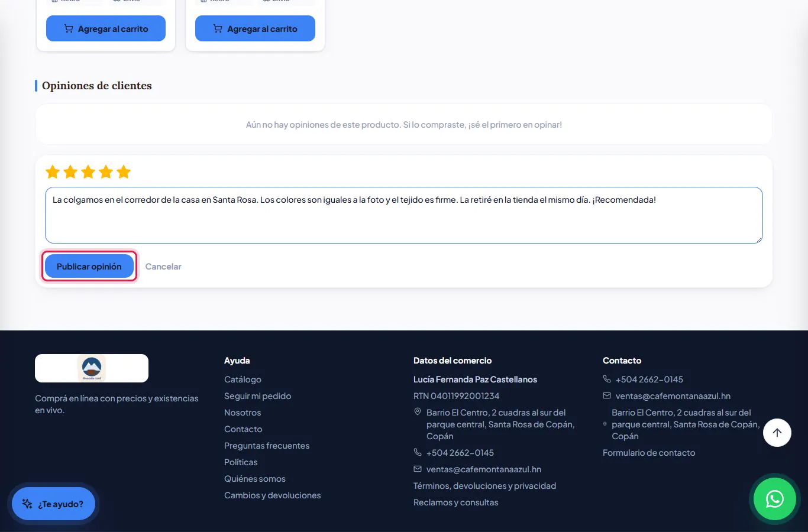The image size is (808, 532).
Task: Click the Opiniones de clientes heading
Action: pyautogui.click(x=97, y=86)
